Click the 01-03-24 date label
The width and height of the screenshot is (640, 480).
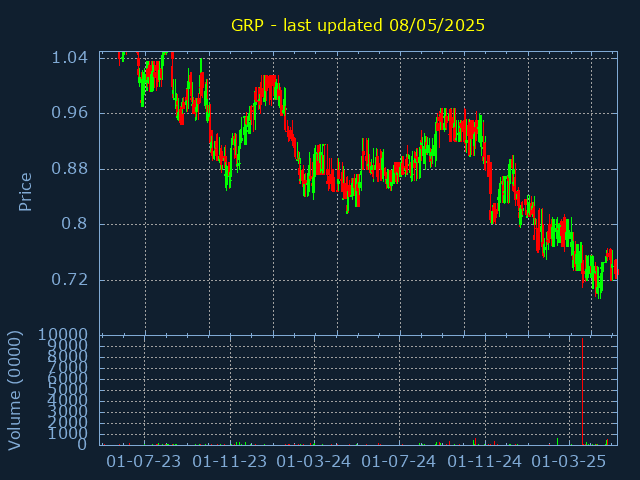(313, 462)
